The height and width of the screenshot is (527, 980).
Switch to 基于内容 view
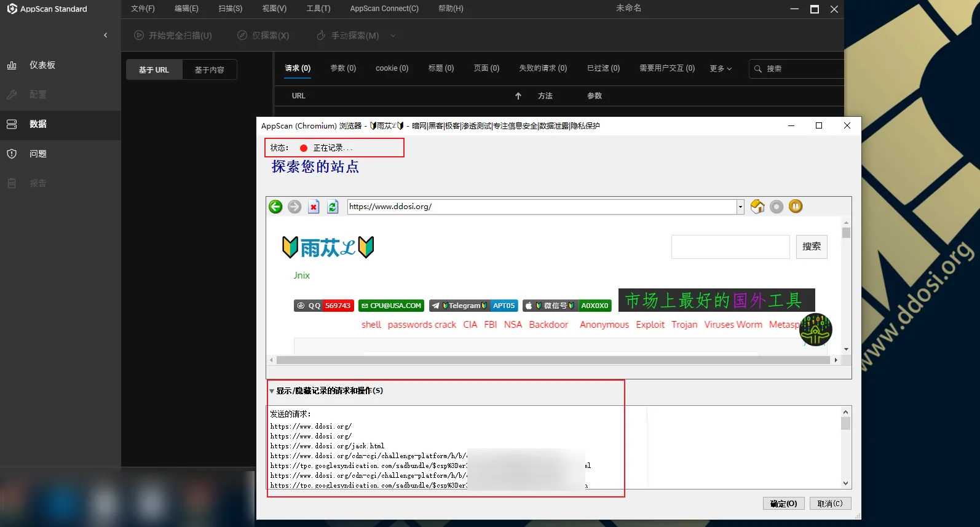coord(209,70)
